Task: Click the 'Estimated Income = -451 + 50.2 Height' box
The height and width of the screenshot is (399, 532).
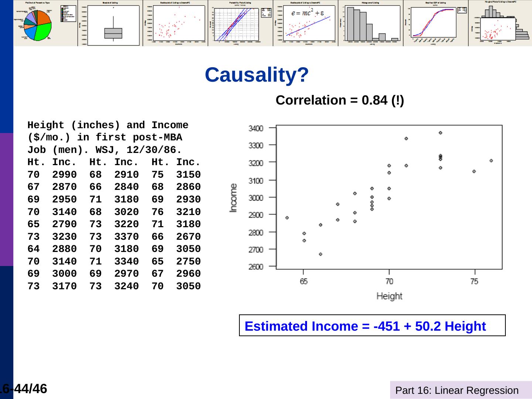Action: tap(372, 325)
